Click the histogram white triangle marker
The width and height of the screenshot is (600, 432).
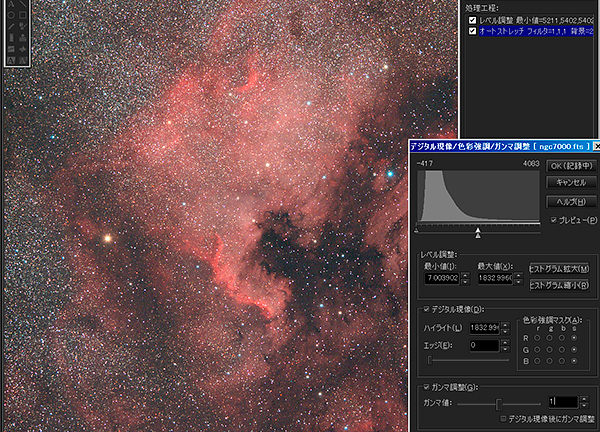478,230
